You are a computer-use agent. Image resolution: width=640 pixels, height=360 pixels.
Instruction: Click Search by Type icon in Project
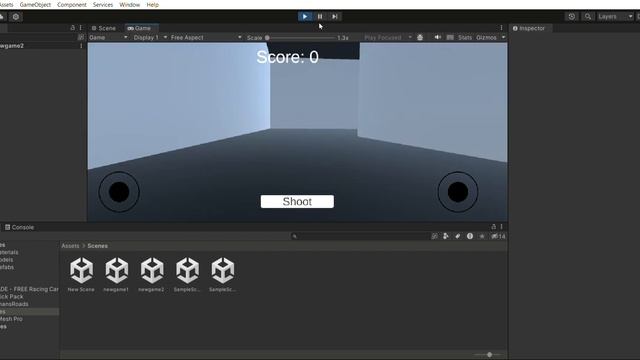coord(446,236)
